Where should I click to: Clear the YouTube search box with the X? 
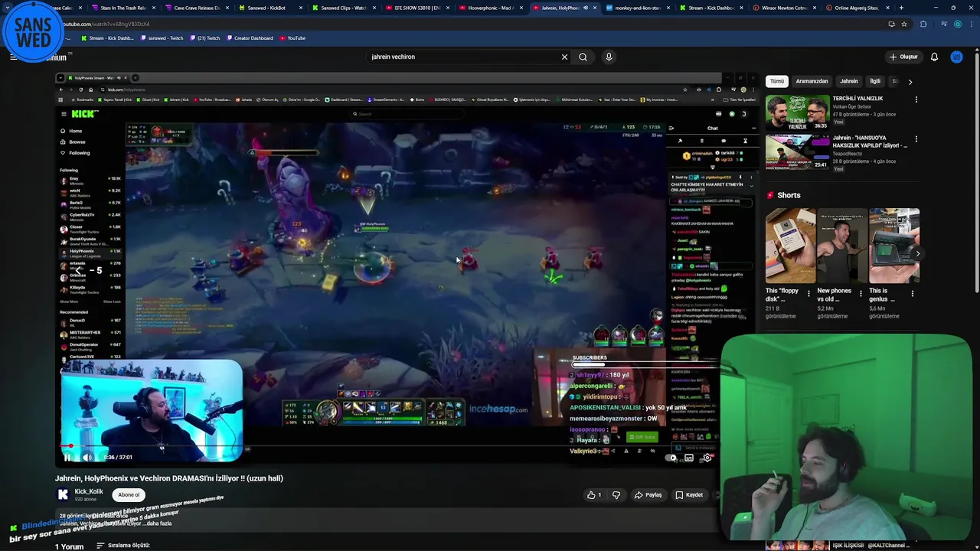coord(564,57)
